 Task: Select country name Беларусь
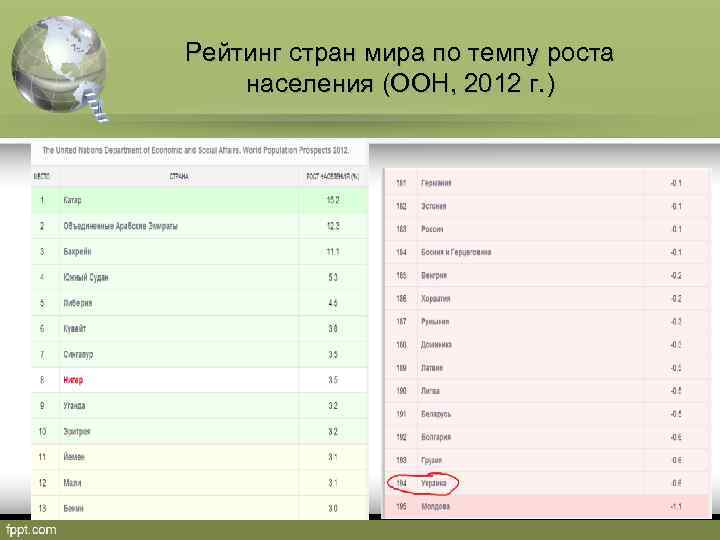[436, 414]
